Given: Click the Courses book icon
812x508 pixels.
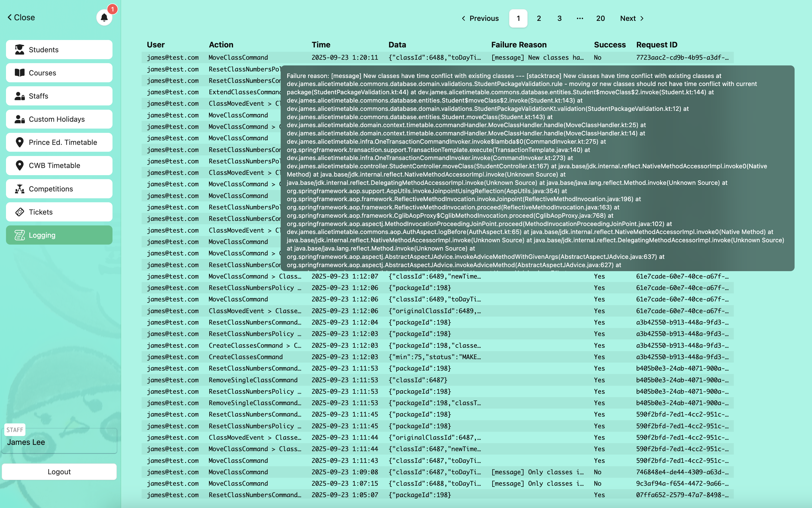Looking at the screenshot, I should pyautogui.click(x=19, y=73).
